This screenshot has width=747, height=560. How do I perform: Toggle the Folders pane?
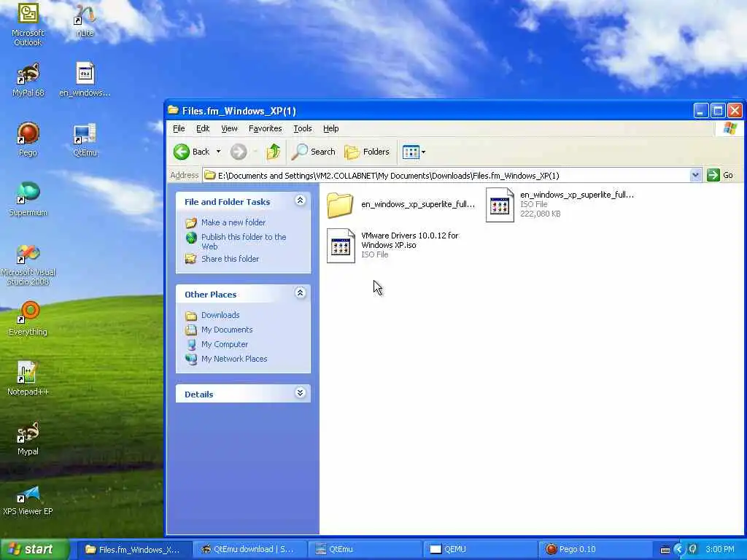pyautogui.click(x=367, y=152)
